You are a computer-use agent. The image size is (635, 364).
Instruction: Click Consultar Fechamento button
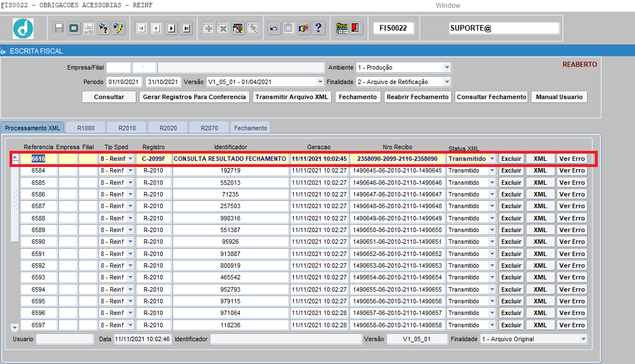pyautogui.click(x=491, y=97)
